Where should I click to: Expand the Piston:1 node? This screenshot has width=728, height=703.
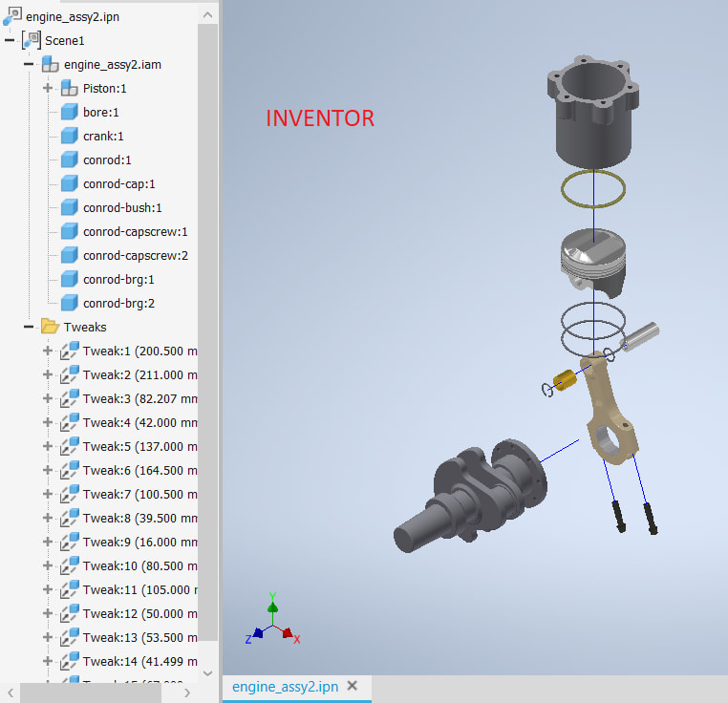coord(47,88)
